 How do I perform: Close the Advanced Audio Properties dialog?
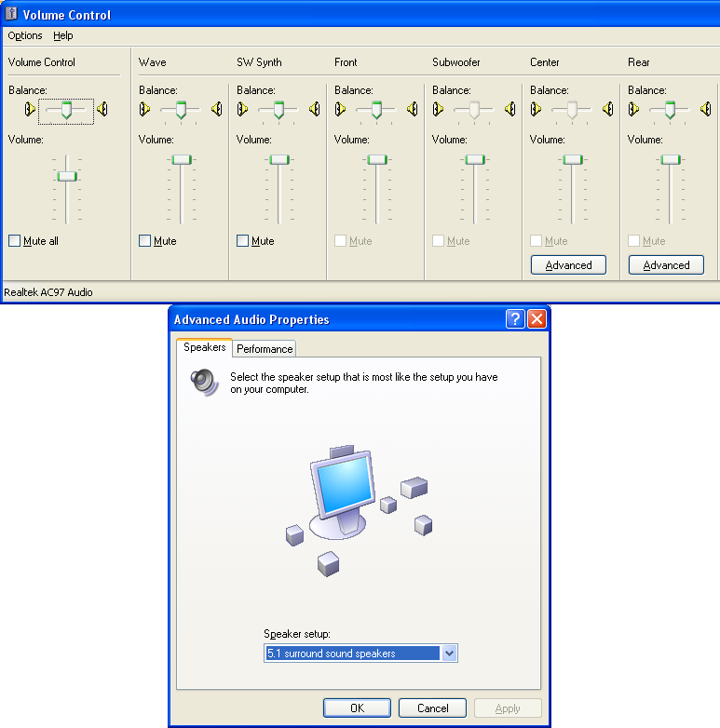[x=537, y=319]
